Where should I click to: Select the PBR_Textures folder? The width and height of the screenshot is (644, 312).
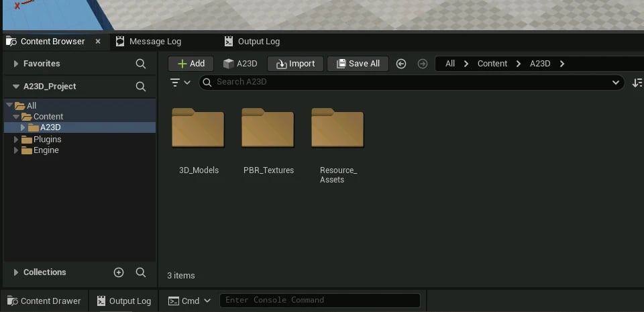coord(268,142)
